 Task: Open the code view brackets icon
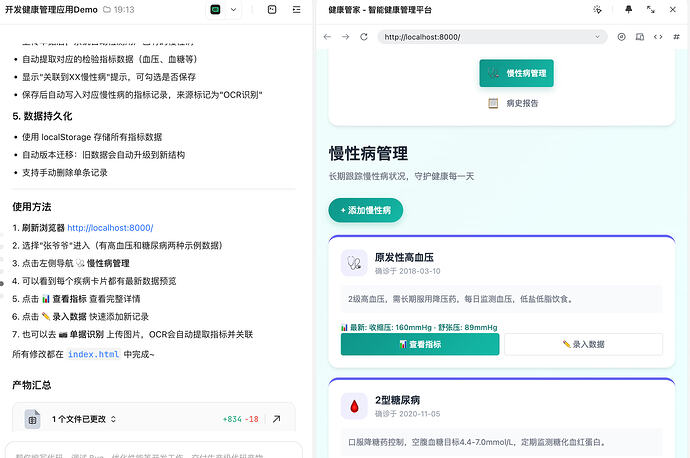658,37
